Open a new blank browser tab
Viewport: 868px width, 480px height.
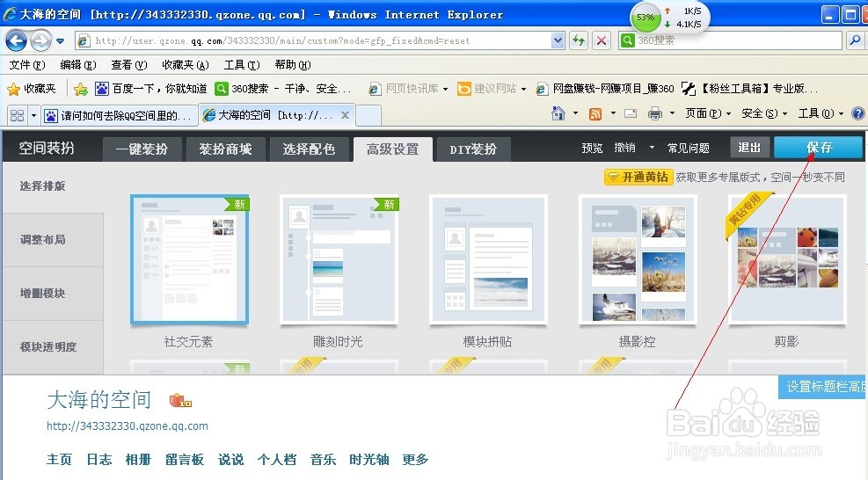(368, 116)
